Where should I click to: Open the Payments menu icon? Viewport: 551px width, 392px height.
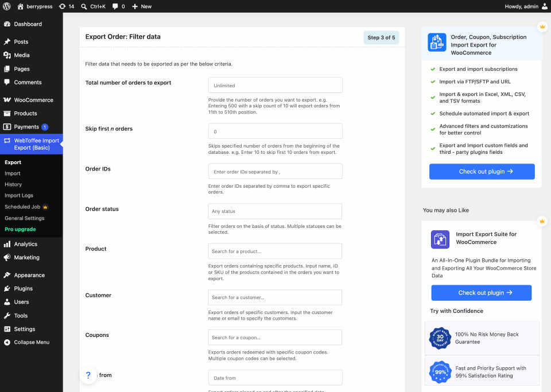pos(7,127)
